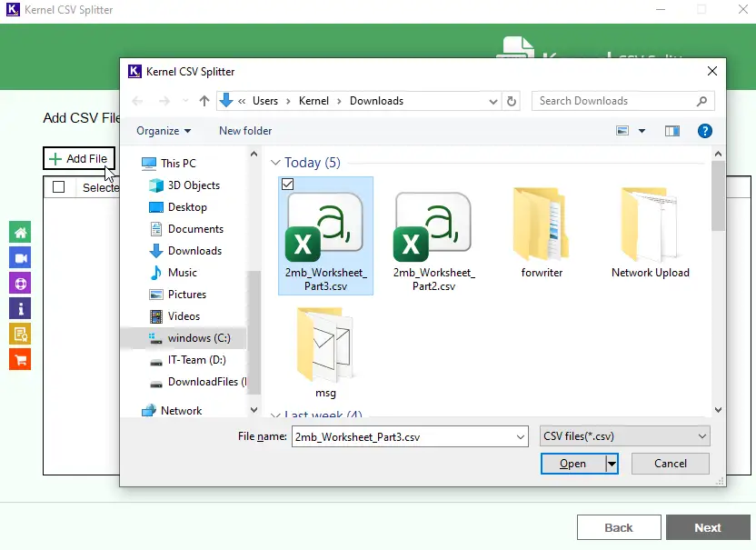Open the orange shopping cart icon
The width and height of the screenshot is (756, 550).
click(x=20, y=359)
